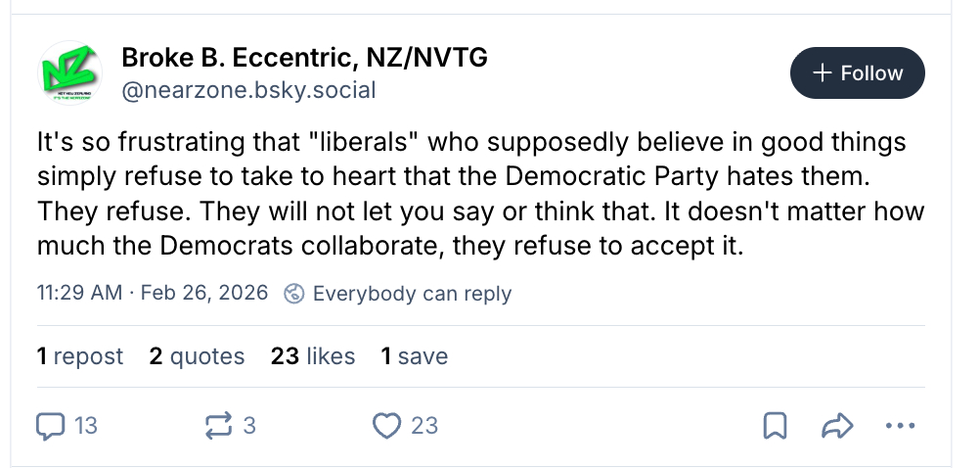Follow Broke B. Eccentric

pos(858,73)
